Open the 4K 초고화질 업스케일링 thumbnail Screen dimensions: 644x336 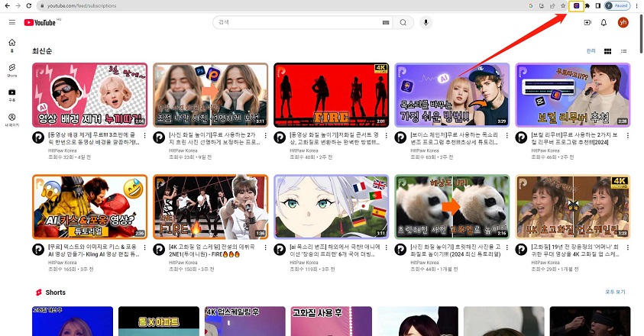click(572, 207)
